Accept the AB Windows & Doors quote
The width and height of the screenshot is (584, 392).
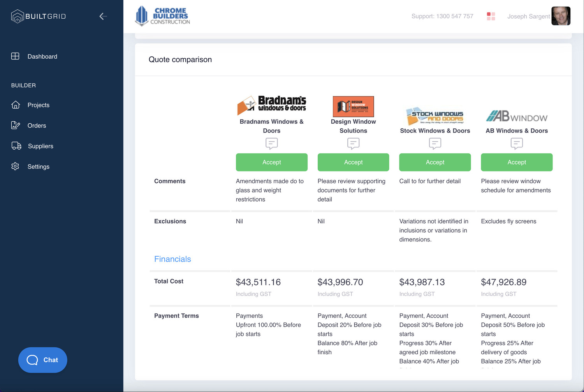pos(517,162)
